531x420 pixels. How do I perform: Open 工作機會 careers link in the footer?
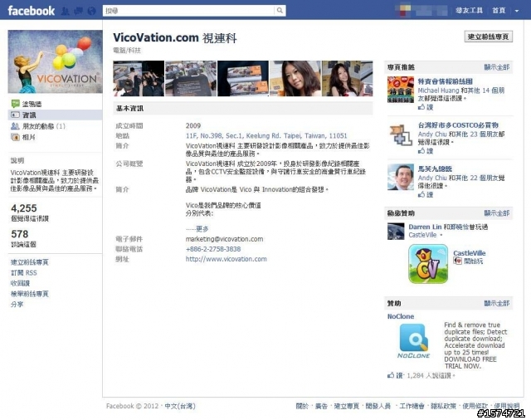(412, 406)
